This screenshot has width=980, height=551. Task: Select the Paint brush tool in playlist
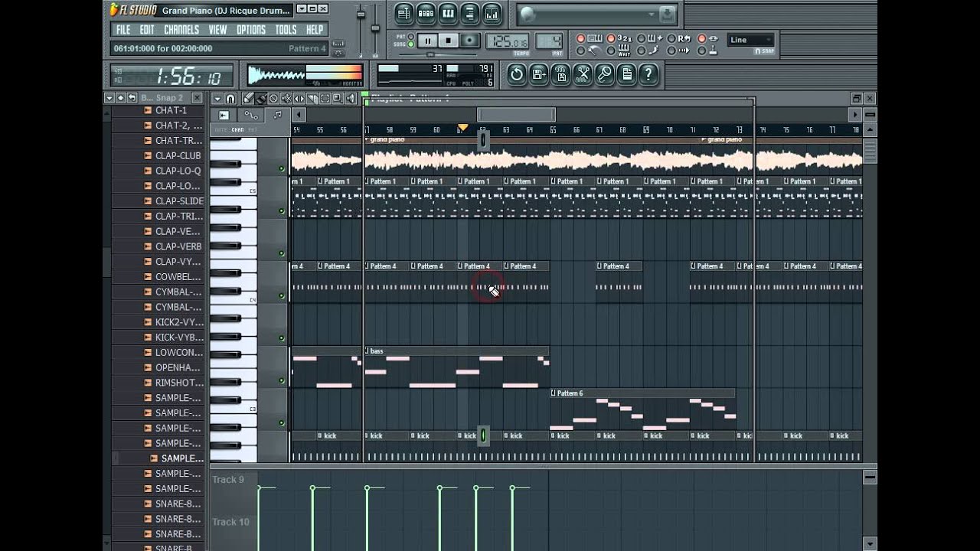pos(260,98)
